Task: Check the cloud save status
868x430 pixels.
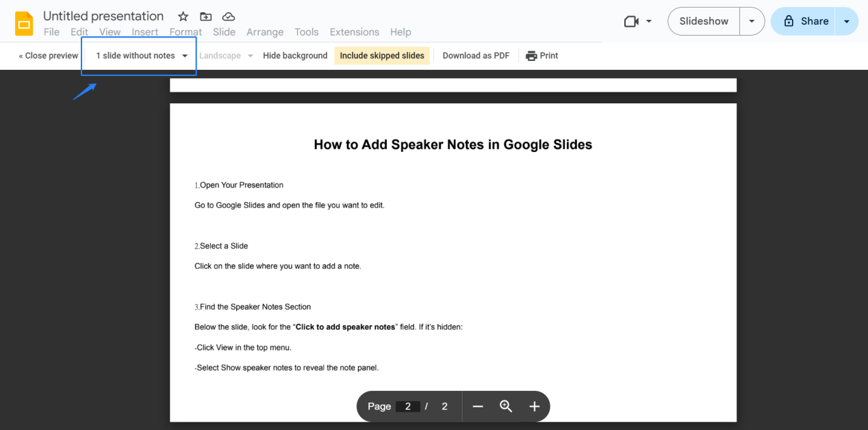Action: point(228,15)
